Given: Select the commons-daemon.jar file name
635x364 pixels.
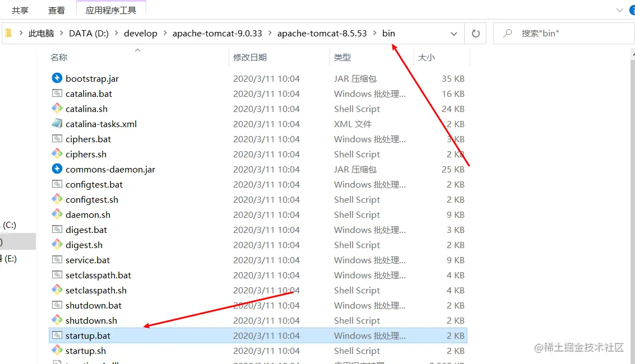Looking at the screenshot, I should click(x=110, y=170).
